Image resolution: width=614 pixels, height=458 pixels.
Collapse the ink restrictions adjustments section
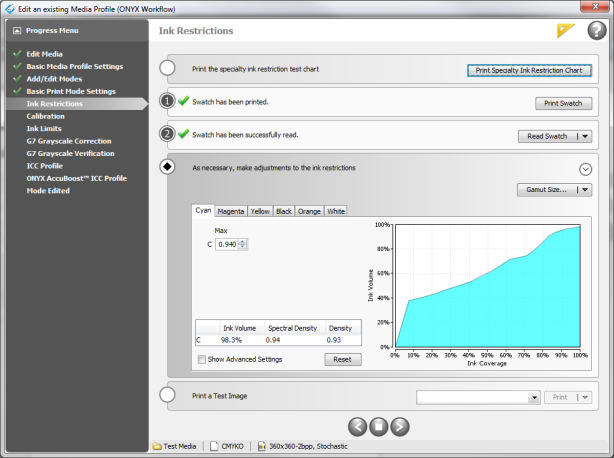point(585,169)
